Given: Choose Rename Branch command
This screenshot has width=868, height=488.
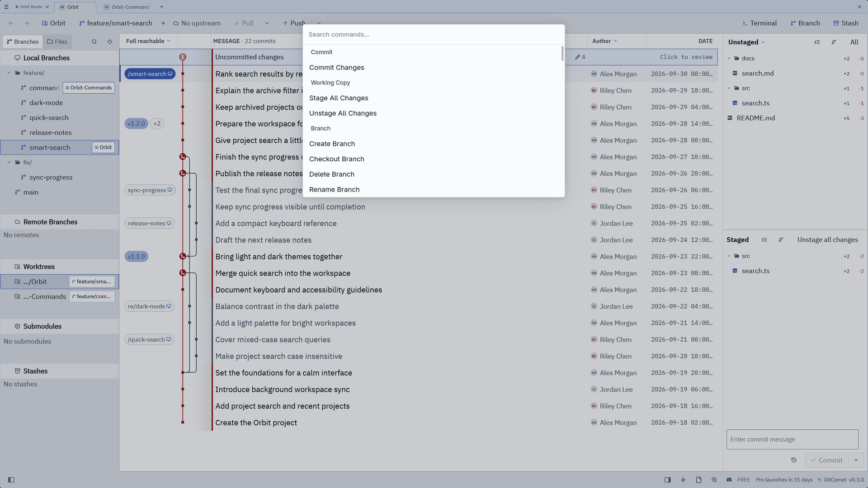Looking at the screenshot, I should coord(434,189).
